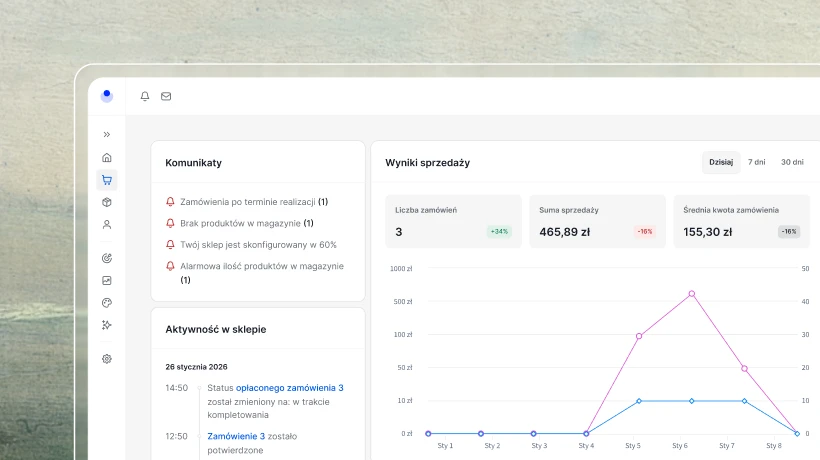
Task: Click the '155,30 zł' average order value
Action: (707, 232)
